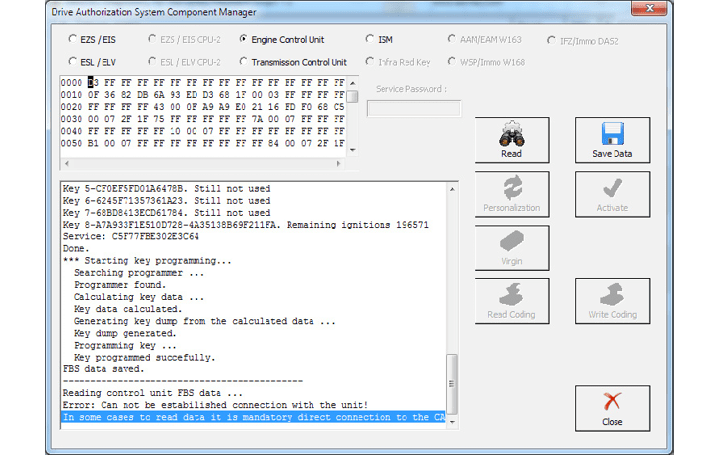Click the first byte at hex offset 0000

click(x=93, y=82)
